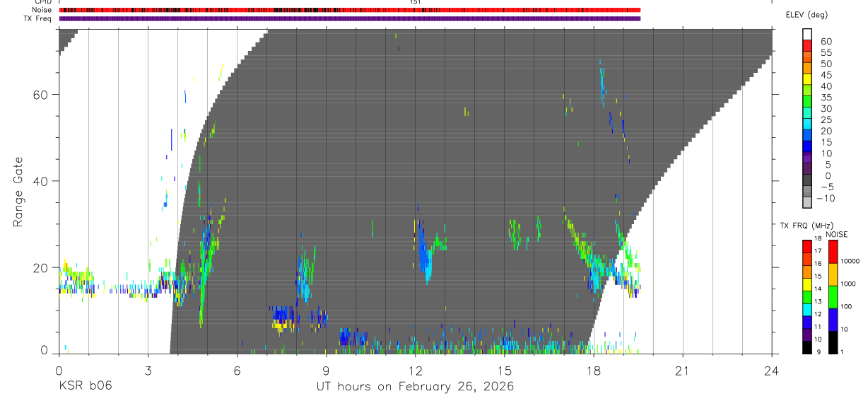Click the 'NOISE' legend title

[837, 234]
